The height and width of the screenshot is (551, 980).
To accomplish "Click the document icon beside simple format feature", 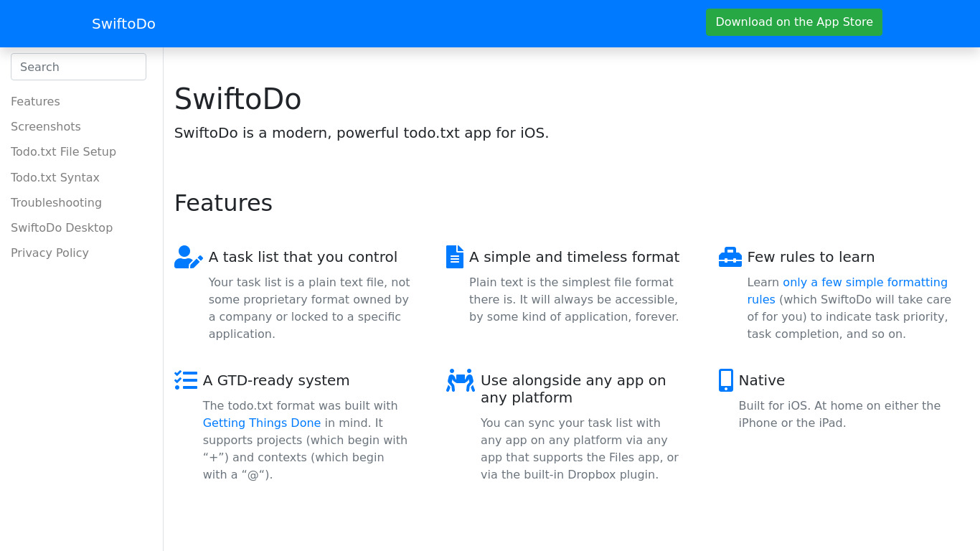I will coord(455,257).
